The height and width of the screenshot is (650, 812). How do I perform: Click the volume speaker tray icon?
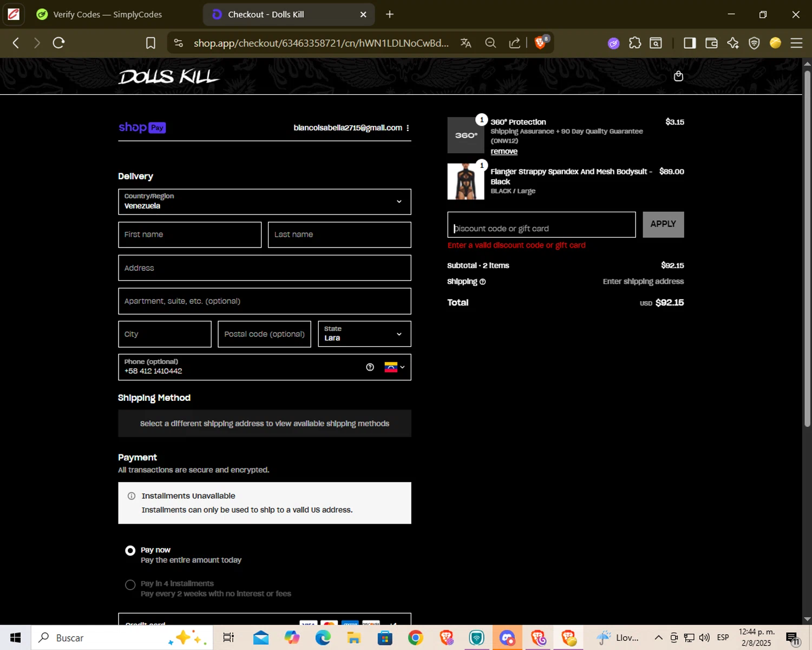click(x=704, y=638)
